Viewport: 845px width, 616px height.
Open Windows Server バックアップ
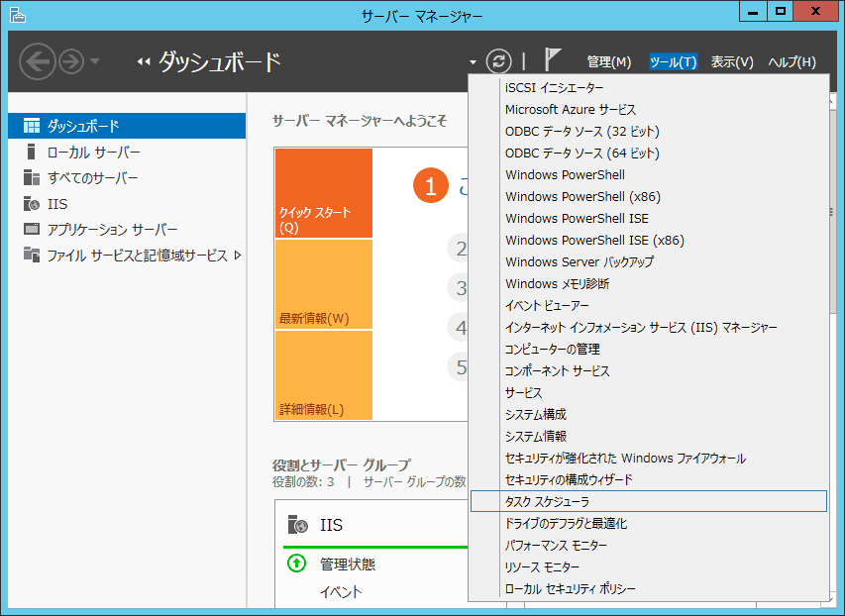click(649, 261)
